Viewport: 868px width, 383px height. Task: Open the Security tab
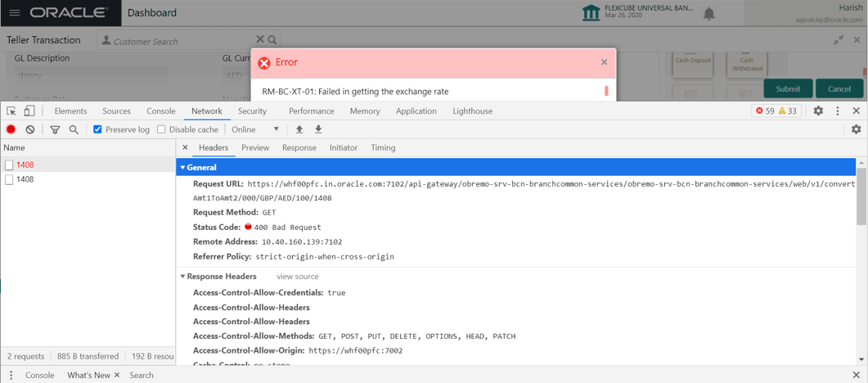click(x=252, y=110)
